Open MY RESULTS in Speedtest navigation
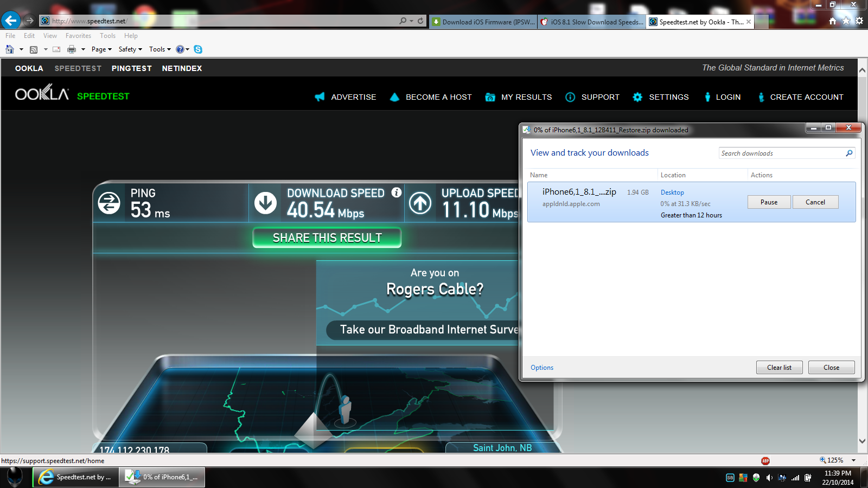Image resolution: width=868 pixels, height=488 pixels. click(519, 97)
